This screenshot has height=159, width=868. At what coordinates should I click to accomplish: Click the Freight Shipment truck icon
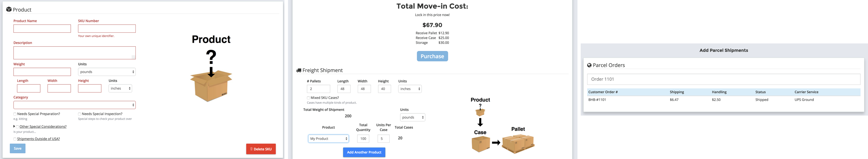pos(299,70)
